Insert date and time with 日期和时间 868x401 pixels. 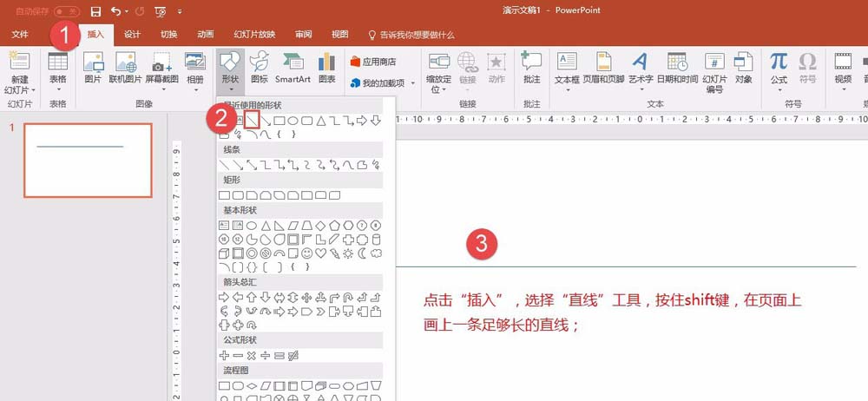pos(677,67)
